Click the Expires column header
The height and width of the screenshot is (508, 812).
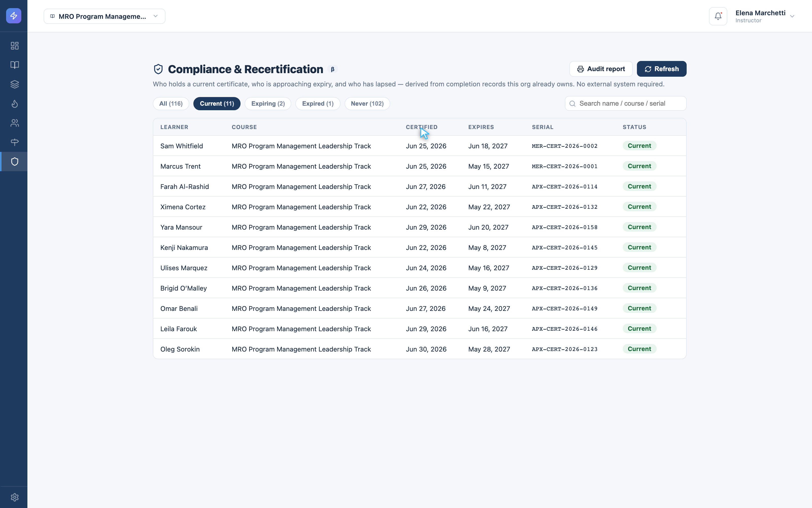click(481, 127)
